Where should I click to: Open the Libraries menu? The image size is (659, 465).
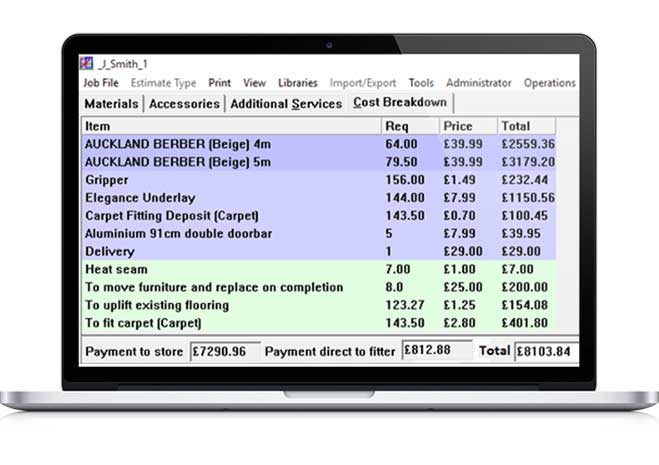pos(297,83)
